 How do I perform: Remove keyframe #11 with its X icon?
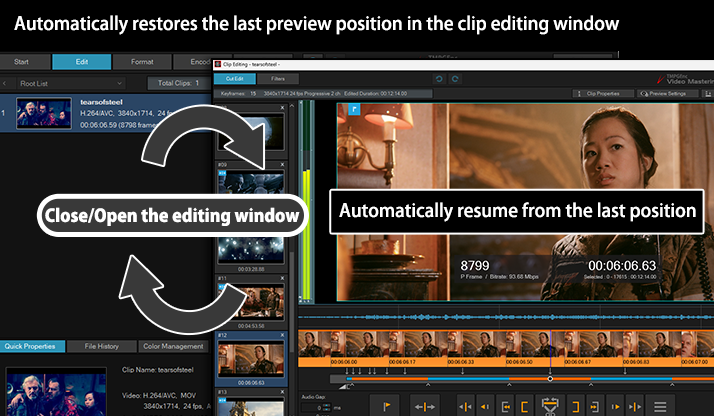click(x=282, y=278)
